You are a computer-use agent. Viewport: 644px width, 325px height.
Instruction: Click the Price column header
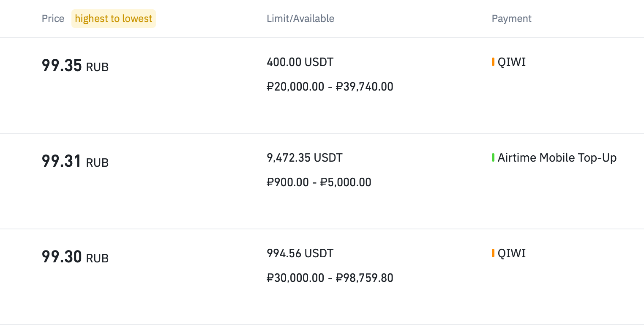tap(53, 19)
